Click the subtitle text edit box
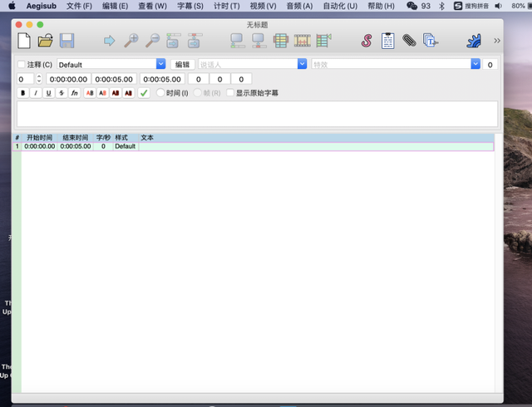Image resolution: width=532 pixels, height=407 pixels. [x=257, y=114]
